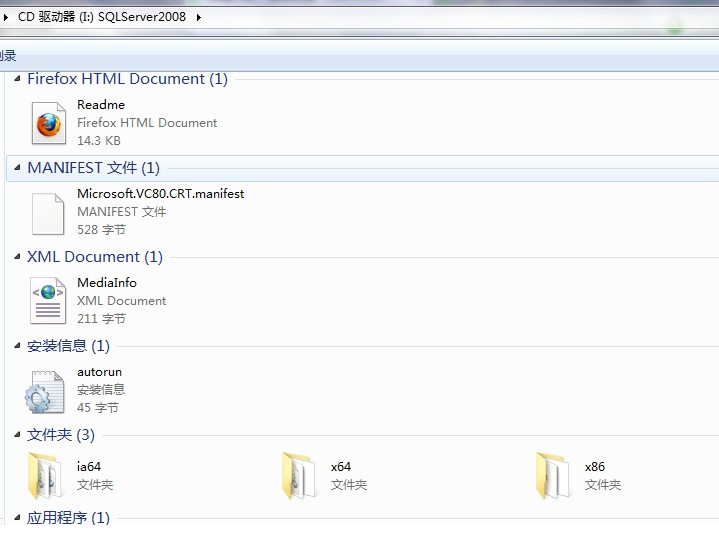719x546 pixels.
Task: Select the autorun setup info icon
Action: (45, 392)
